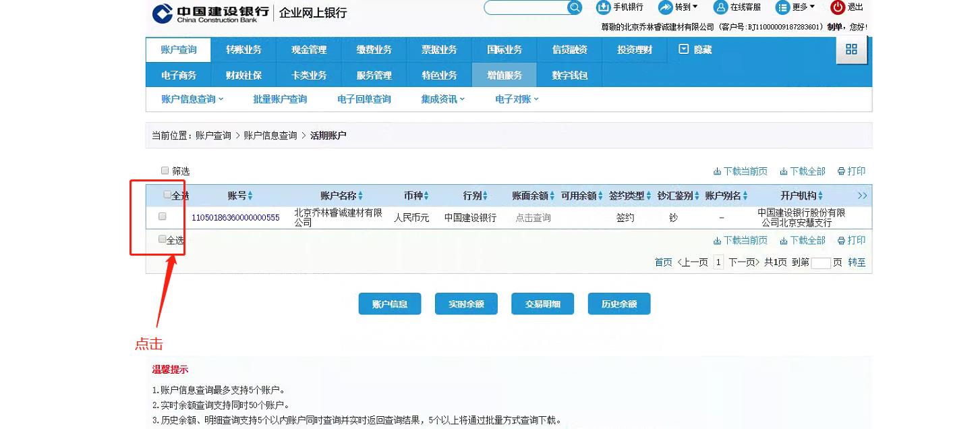Select the checkbox for account 11050186360000000555

click(161, 216)
